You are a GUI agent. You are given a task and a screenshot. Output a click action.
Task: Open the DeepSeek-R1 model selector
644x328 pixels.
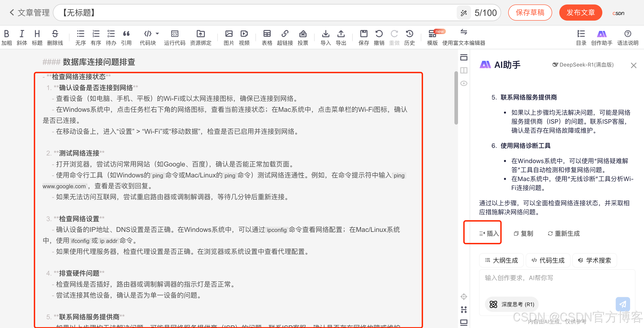[583, 65]
